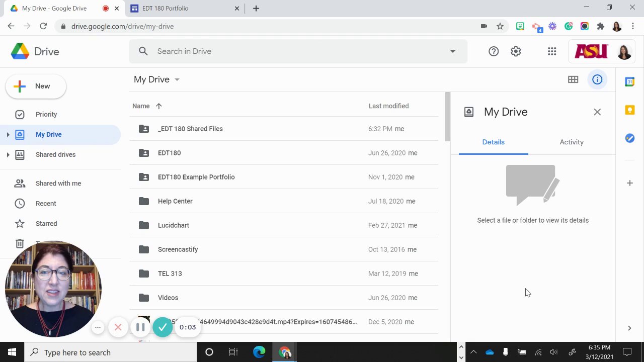The image size is (644, 362).
Task: Select the Screencastify folder
Action: point(284,249)
